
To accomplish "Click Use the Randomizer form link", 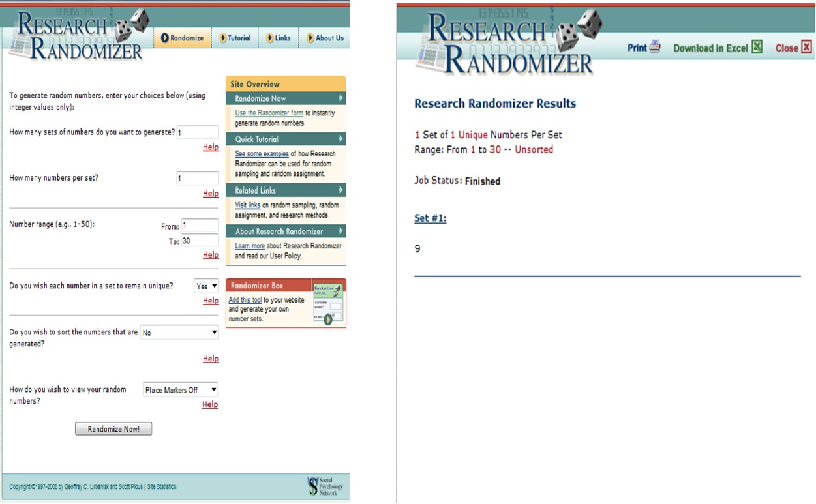I will pos(269,113).
